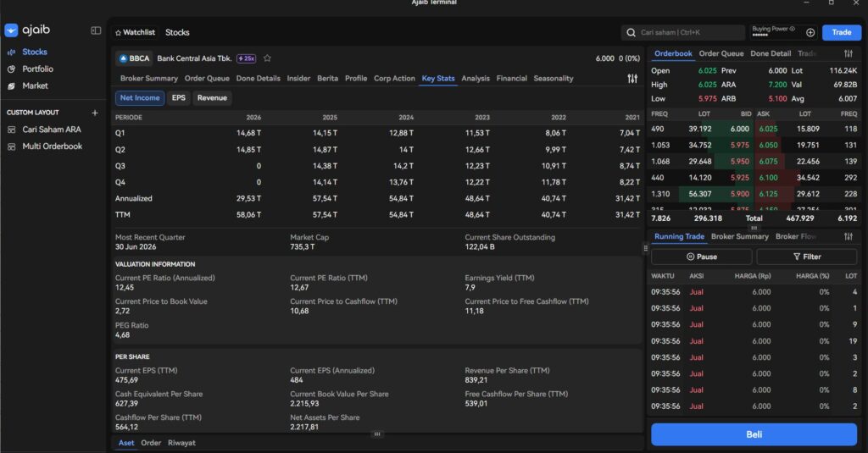Image resolution: width=868 pixels, height=453 pixels.
Task: Click ARB price 5.100
Action: click(777, 99)
